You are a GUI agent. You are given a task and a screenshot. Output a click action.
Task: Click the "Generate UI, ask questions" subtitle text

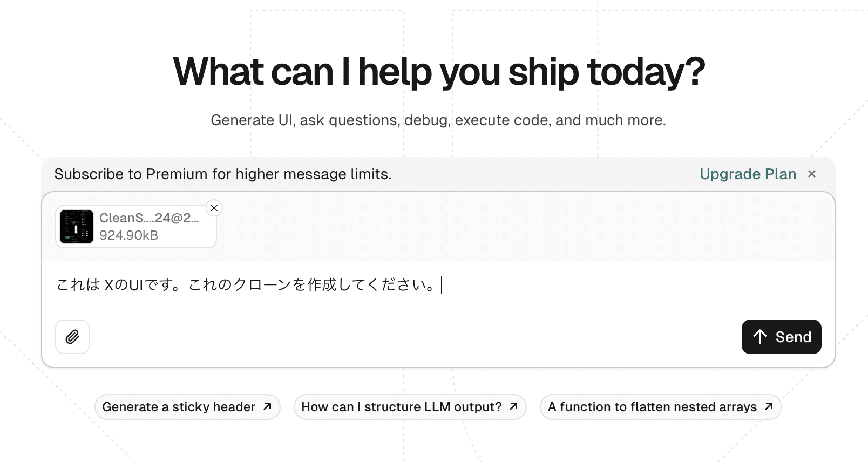click(x=438, y=120)
